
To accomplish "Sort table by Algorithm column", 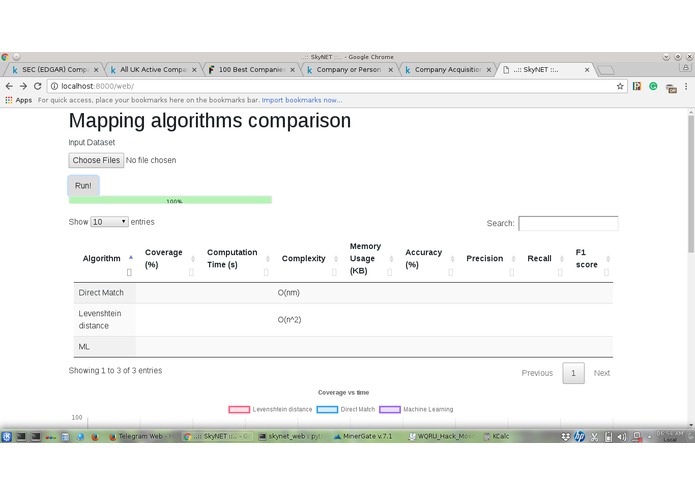I will (x=105, y=258).
